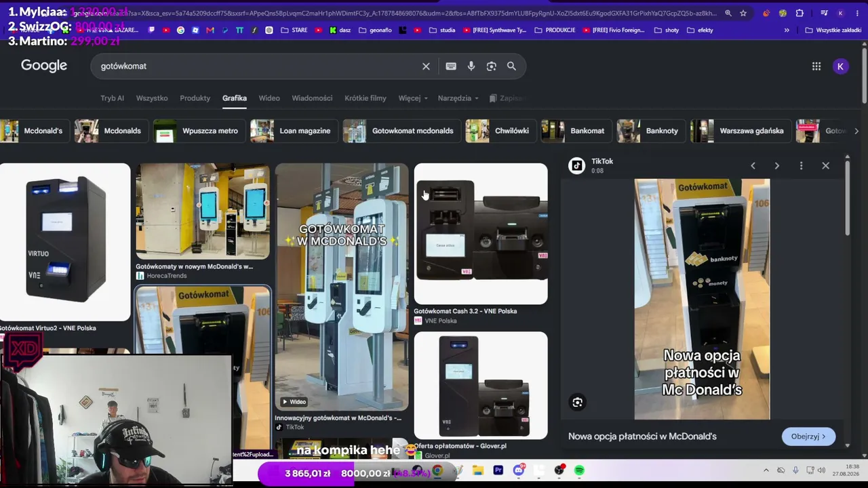Open the Gotówkomat Cash 3.2 image result
Image resolution: width=868 pixels, height=488 pixels.
481,233
